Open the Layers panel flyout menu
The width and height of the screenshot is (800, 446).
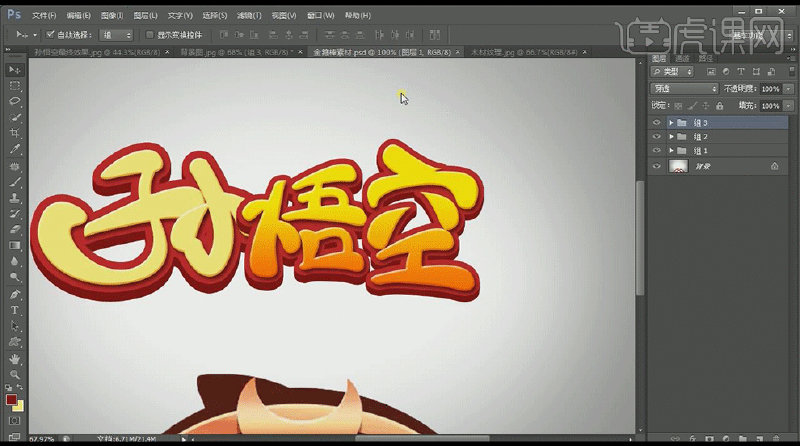[x=789, y=58]
